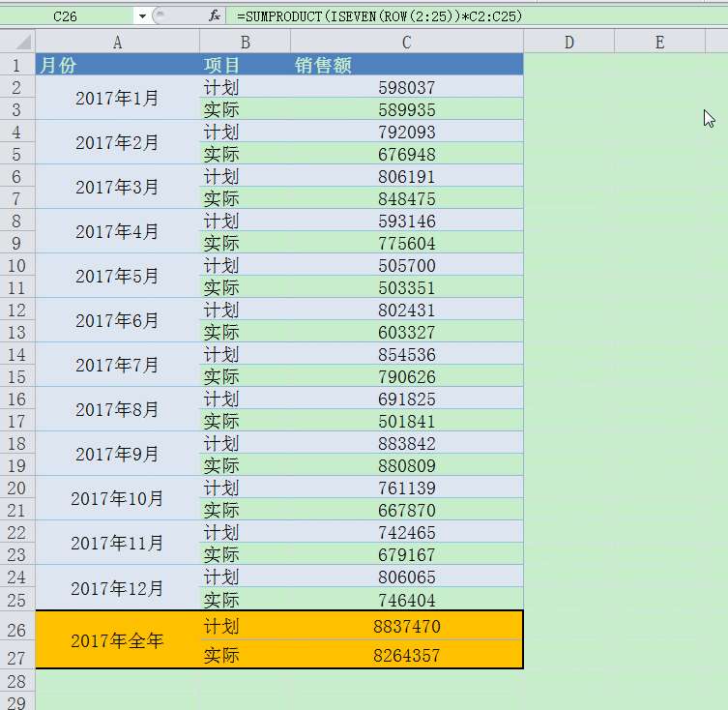Image resolution: width=728 pixels, height=710 pixels.
Task: Click the Select All corner triangle
Action: 23,43
